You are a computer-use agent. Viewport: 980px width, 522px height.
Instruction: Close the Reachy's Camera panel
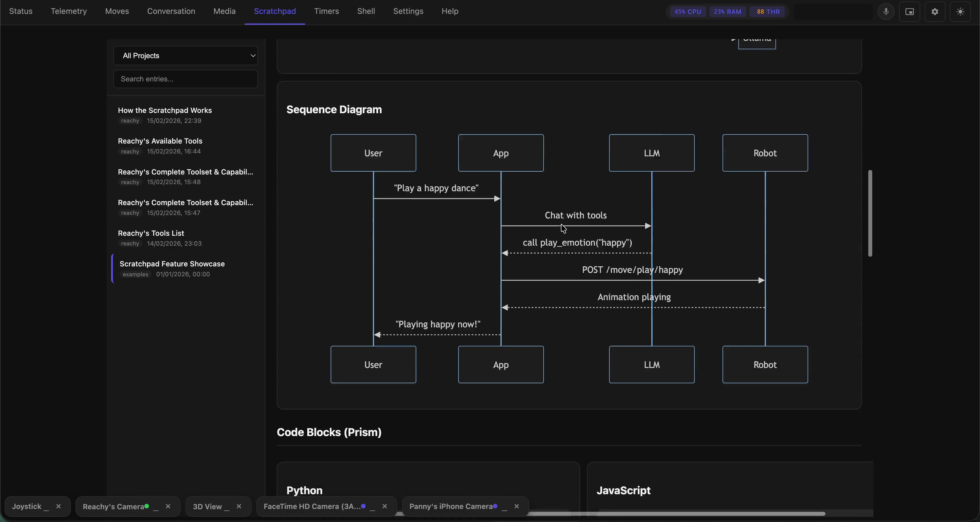pos(168,506)
